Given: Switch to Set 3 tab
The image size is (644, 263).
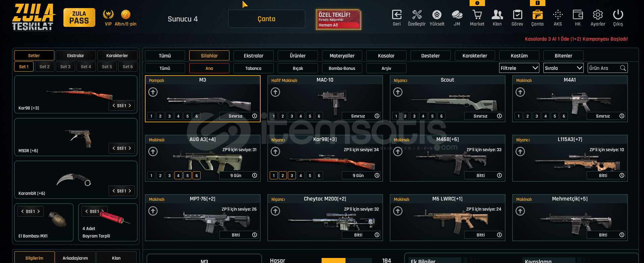Looking at the screenshot, I should pos(65,67).
